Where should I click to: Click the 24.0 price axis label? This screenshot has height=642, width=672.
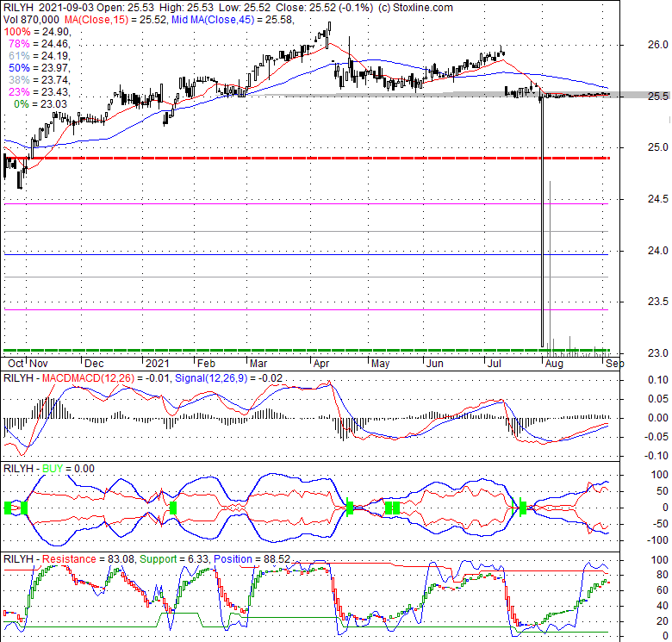point(657,250)
